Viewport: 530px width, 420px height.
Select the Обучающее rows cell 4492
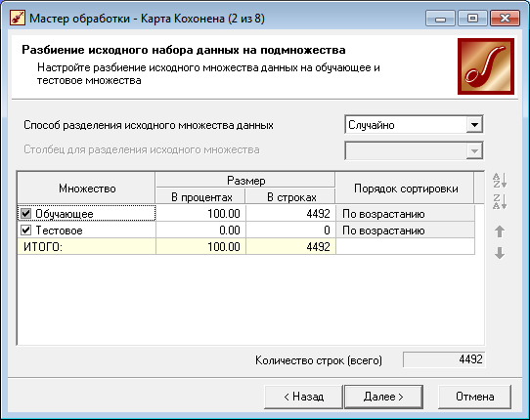pos(290,213)
